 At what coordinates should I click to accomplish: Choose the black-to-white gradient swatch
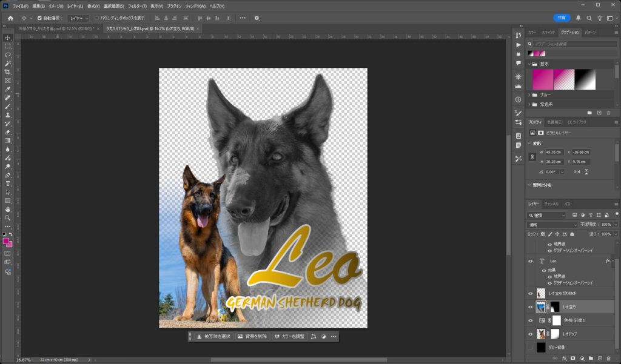tap(585, 79)
